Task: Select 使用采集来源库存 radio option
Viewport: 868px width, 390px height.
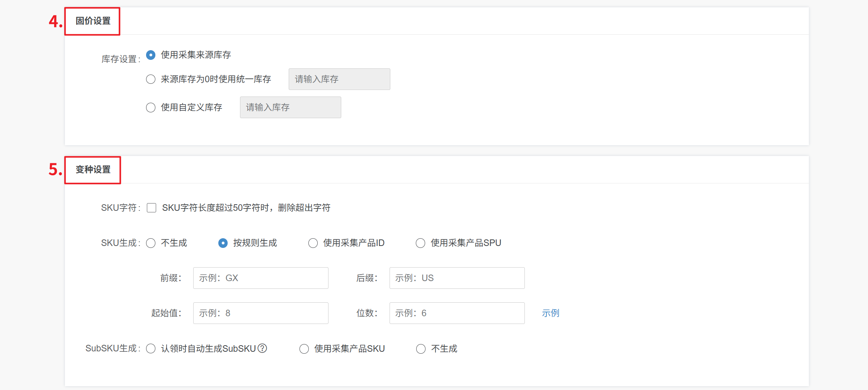Action: (151, 55)
